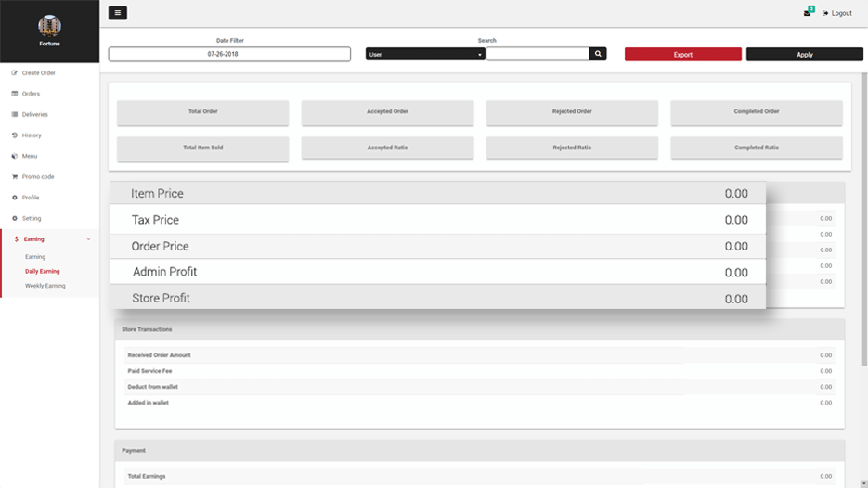Click the History clock icon
The image size is (868, 488).
15,135
